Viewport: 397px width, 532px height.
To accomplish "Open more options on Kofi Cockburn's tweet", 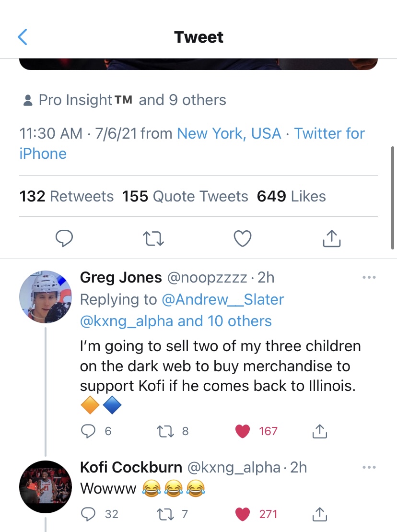I will pyautogui.click(x=369, y=467).
